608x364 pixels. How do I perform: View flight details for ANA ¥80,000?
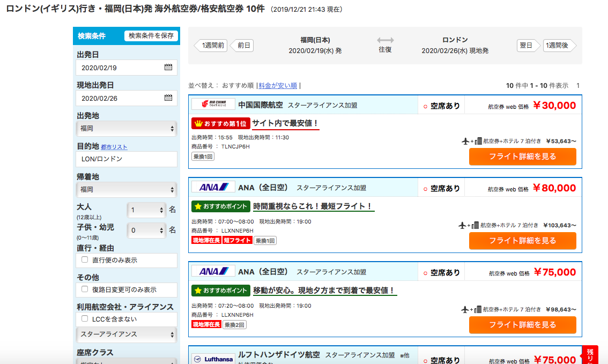pyautogui.click(x=522, y=241)
